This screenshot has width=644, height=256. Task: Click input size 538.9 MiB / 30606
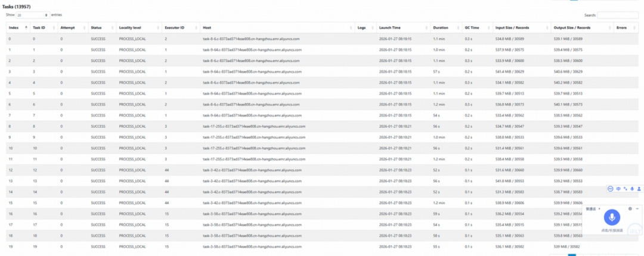509,202
